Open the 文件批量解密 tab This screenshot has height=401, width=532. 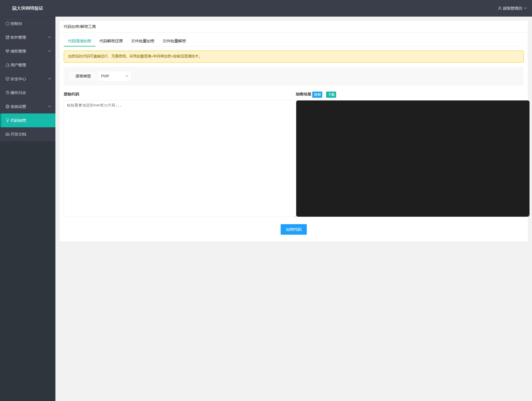[x=174, y=41]
